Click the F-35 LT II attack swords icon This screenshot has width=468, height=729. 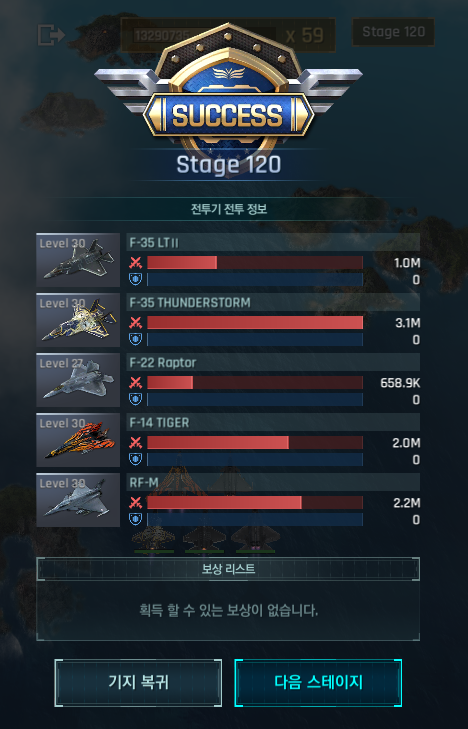coord(135,263)
